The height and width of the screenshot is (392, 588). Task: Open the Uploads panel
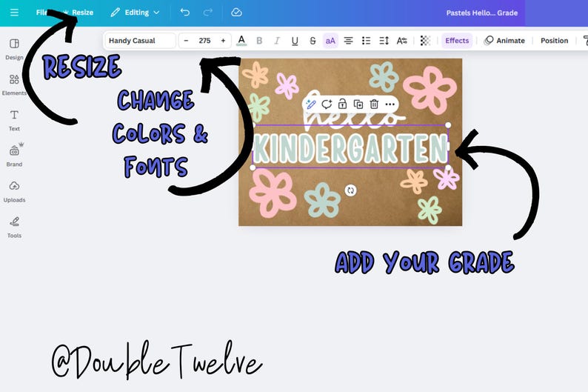14,191
